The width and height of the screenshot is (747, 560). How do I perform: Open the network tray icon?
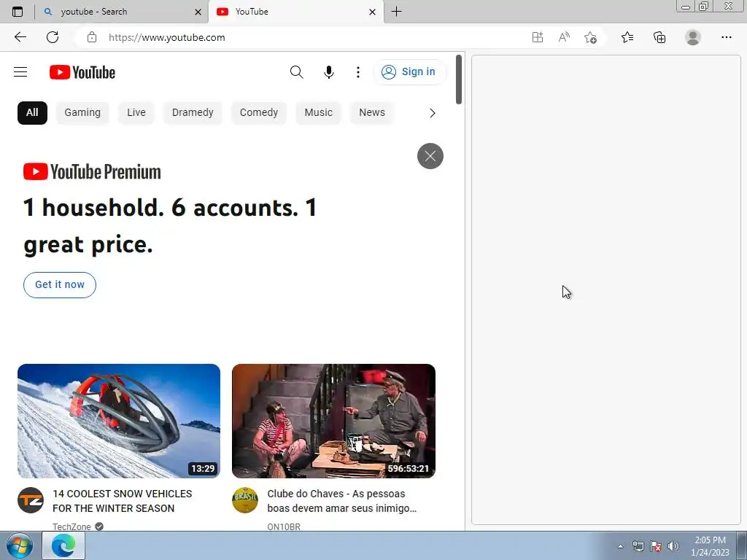[x=638, y=546]
